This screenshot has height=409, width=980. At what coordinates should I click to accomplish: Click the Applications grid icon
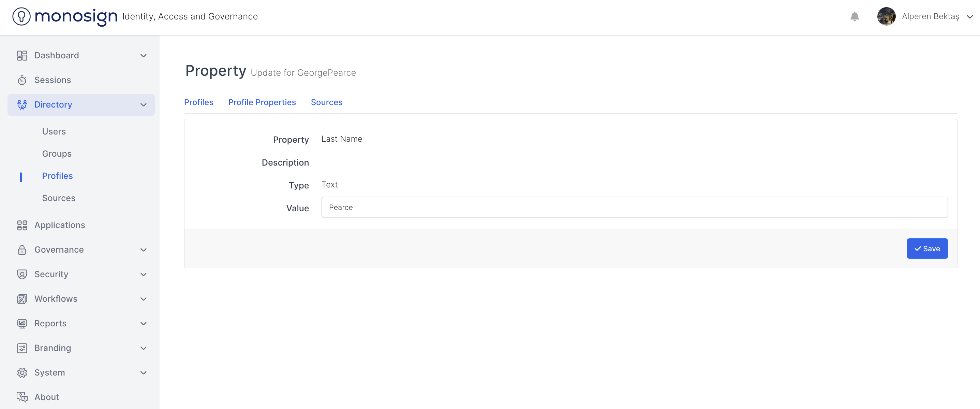click(22, 225)
